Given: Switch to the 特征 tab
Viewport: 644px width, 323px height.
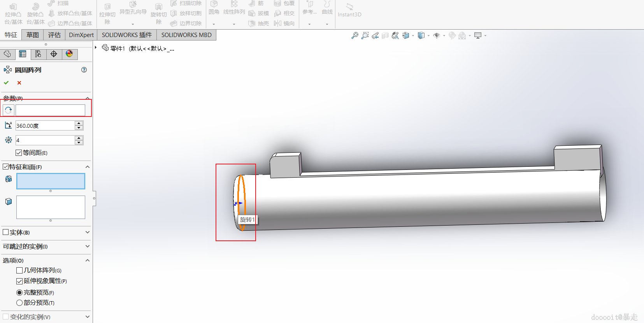Looking at the screenshot, I should pyautogui.click(x=11, y=35).
